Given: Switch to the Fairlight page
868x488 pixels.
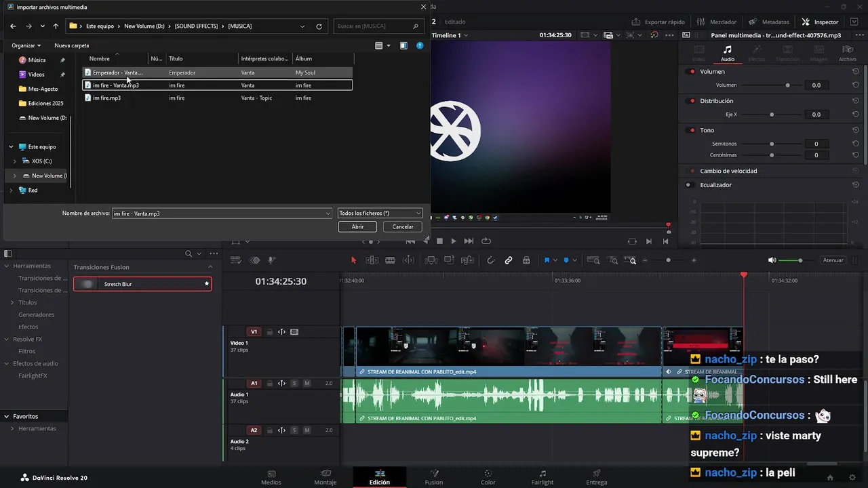Looking at the screenshot, I should coord(542,477).
